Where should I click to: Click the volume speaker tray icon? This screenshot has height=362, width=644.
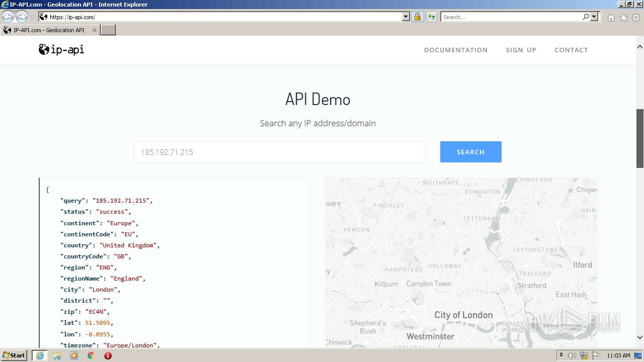[x=572, y=355]
